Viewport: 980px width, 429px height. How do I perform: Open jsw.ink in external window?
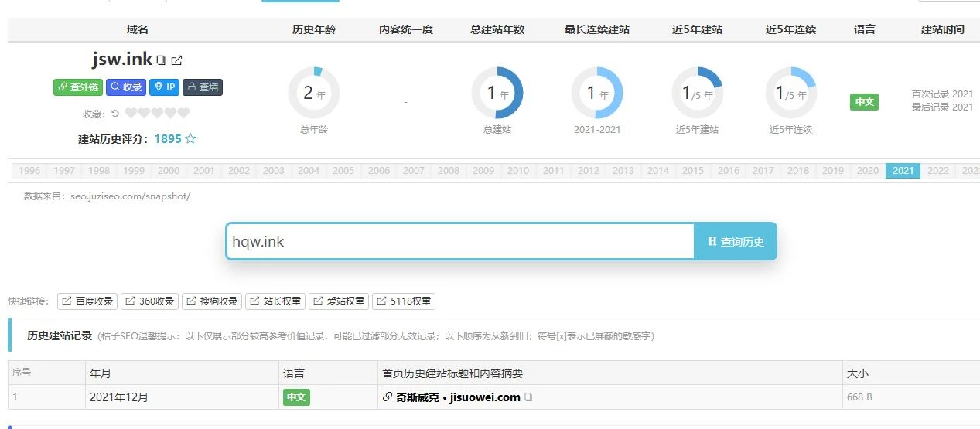(x=176, y=60)
